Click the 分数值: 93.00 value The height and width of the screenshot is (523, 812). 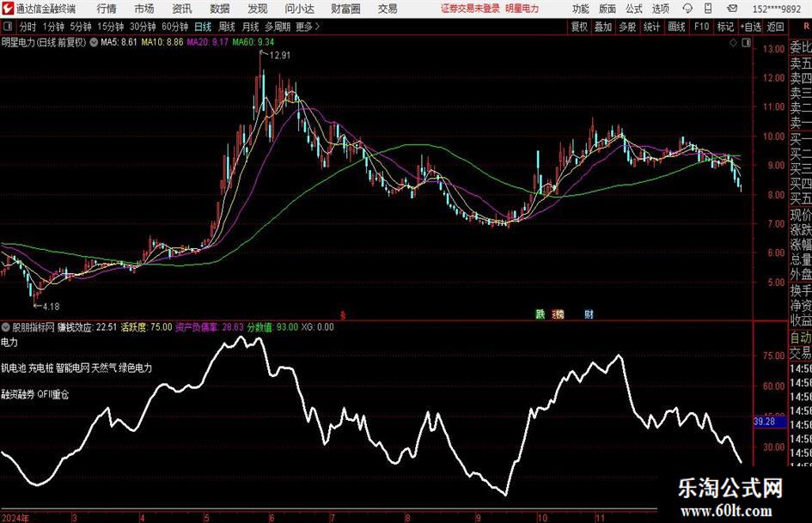[272, 326]
